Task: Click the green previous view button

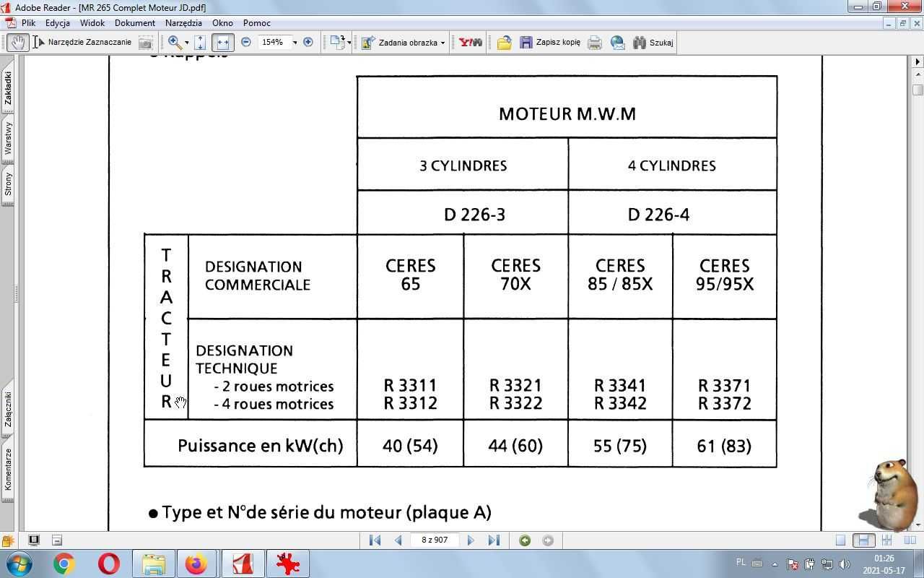Action: [525, 540]
